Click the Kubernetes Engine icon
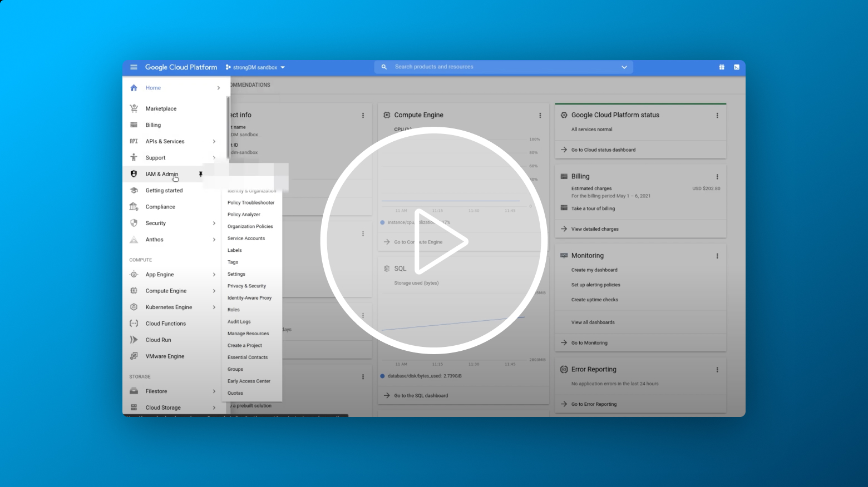The width and height of the screenshot is (868, 487). pyautogui.click(x=134, y=307)
